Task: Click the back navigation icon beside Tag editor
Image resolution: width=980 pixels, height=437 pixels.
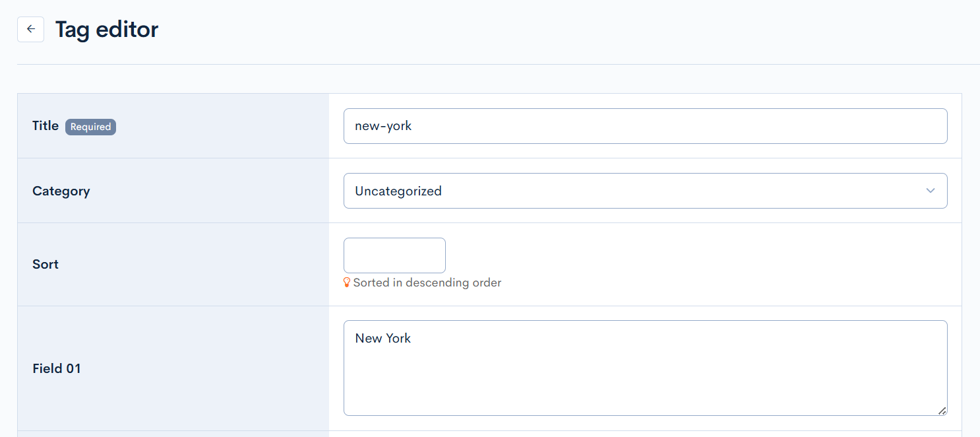Action: (x=30, y=29)
